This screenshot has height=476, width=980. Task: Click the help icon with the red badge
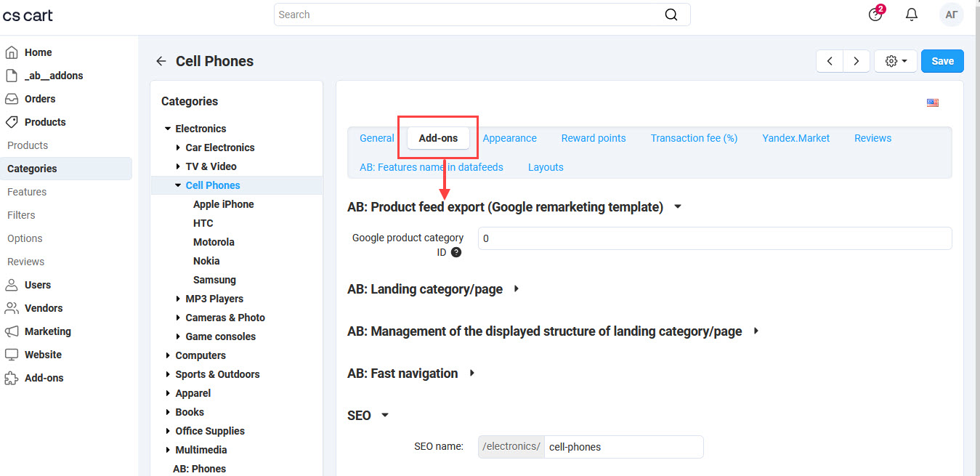(x=874, y=15)
